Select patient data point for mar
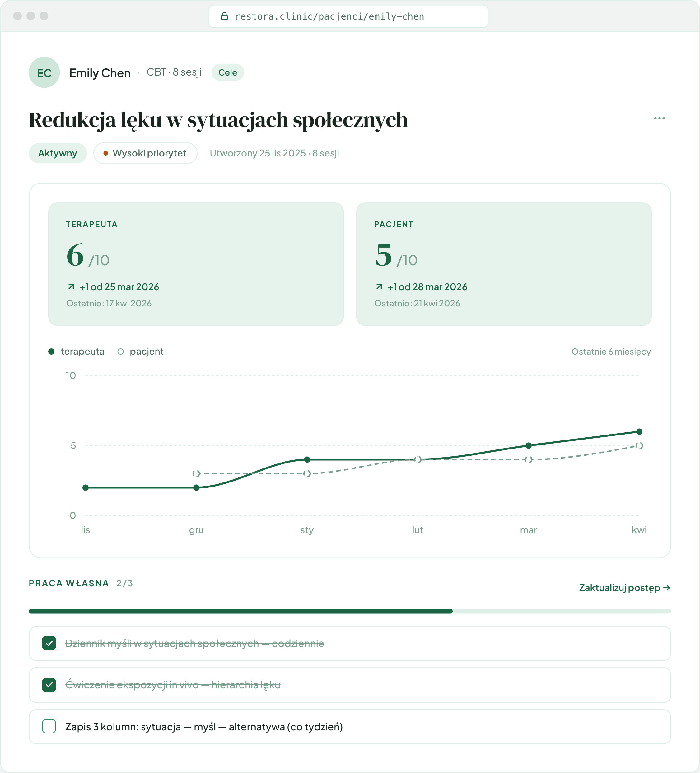Viewport: 700px width, 773px height. (x=529, y=459)
